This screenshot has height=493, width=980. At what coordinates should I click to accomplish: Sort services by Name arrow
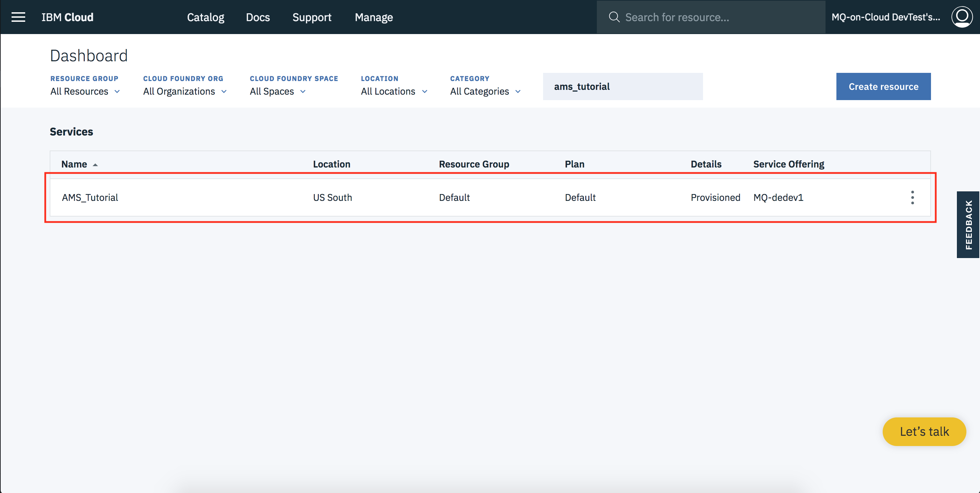tap(96, 165)
